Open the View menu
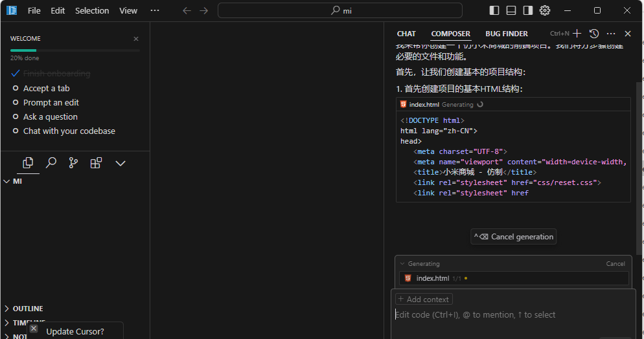Screen dimensions: 644x339 [128, 10]
